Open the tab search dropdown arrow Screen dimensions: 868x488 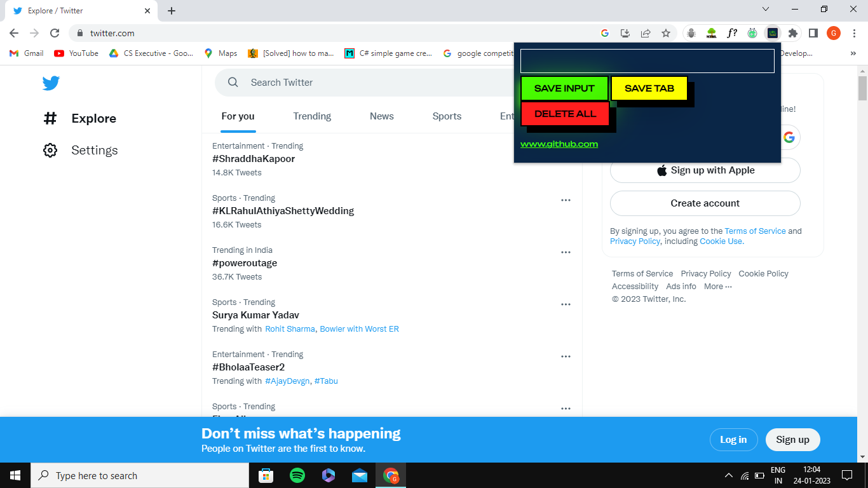(766, 9)
